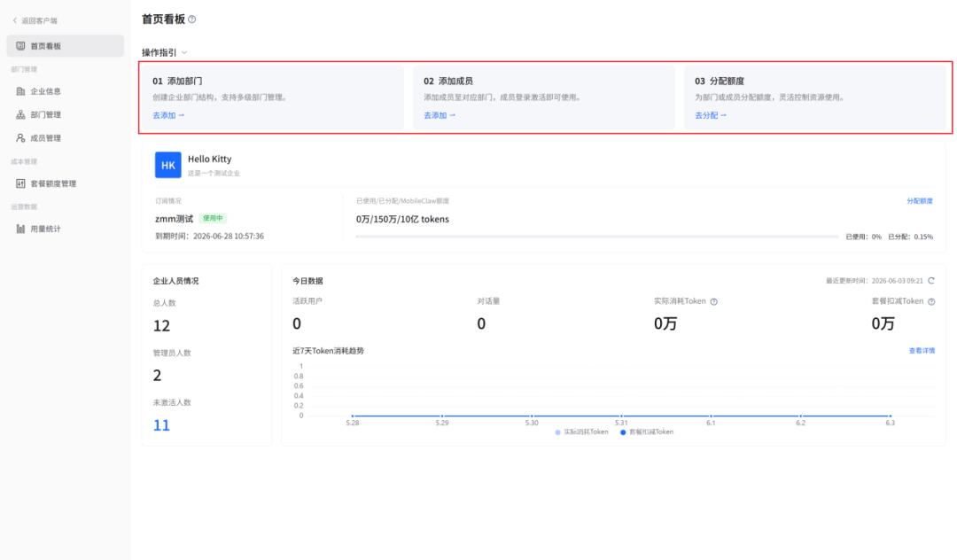Click the 使用中 status tag
The width and height of the screenshot is (957, 560).
pyautogui.click(x=213, y=218)
